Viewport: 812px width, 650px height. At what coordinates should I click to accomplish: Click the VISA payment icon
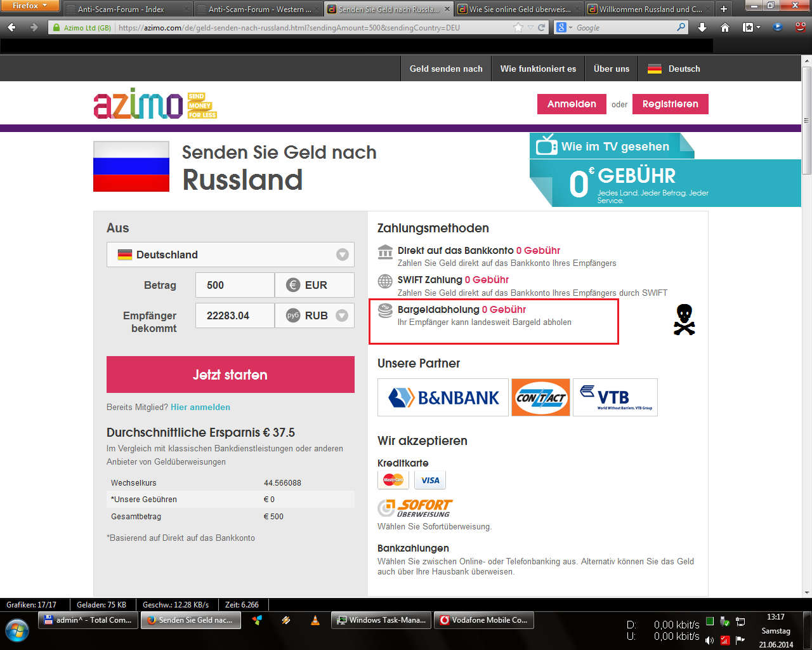430,480
